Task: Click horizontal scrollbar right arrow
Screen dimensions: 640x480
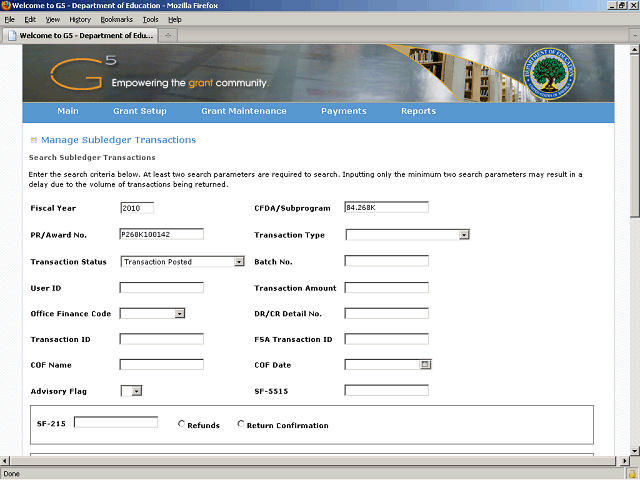Action: pyautogui.click(x=624, y=461)
